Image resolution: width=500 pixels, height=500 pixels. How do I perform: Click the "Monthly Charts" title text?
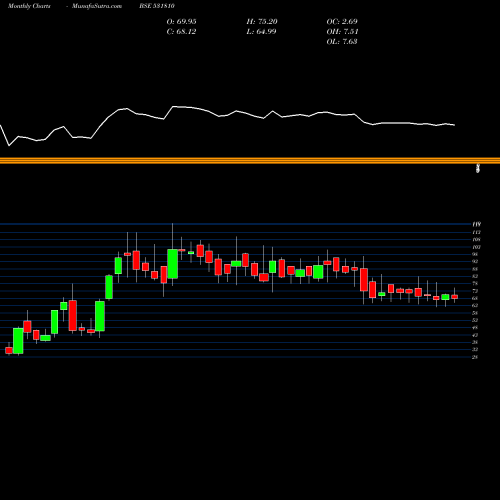tap(29, 6)
